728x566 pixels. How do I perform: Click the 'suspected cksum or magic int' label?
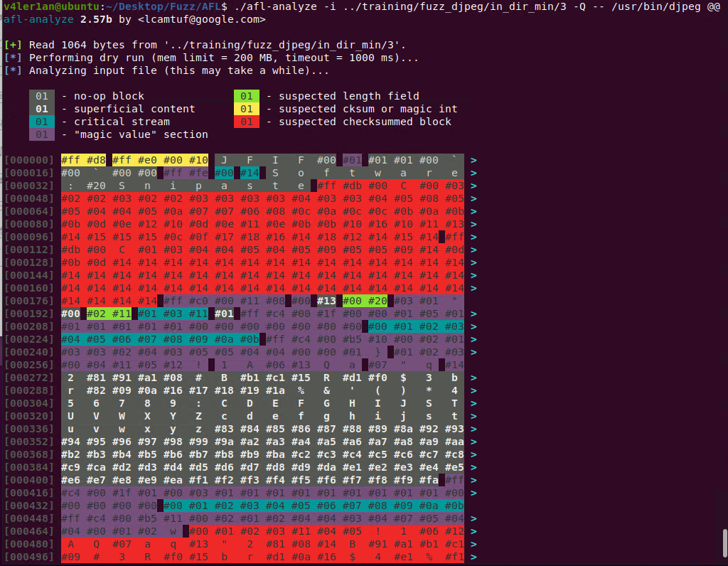click(368, 109)
